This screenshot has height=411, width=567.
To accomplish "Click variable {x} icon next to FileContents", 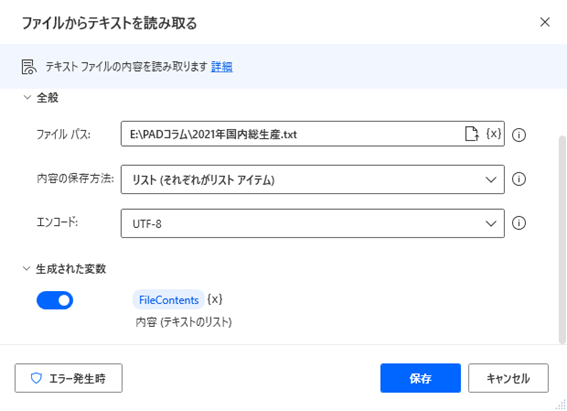I will [215, 299].
